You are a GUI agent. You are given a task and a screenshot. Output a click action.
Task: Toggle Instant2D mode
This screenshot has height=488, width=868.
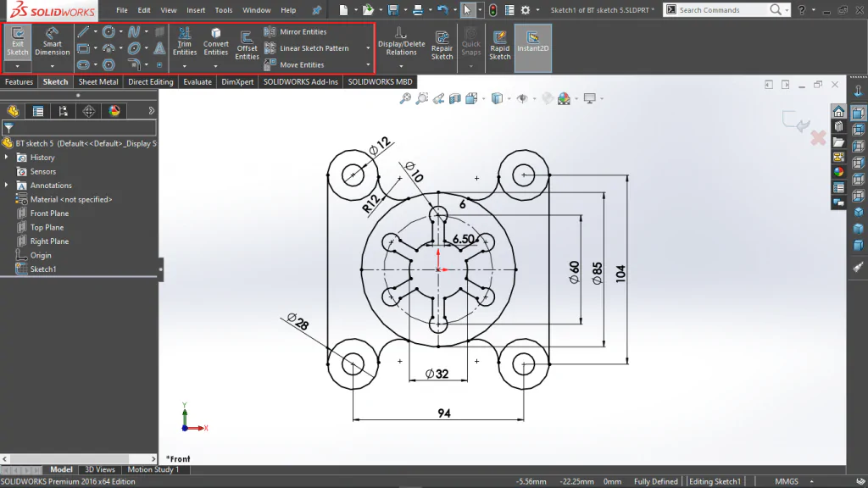tap(532, 47)
